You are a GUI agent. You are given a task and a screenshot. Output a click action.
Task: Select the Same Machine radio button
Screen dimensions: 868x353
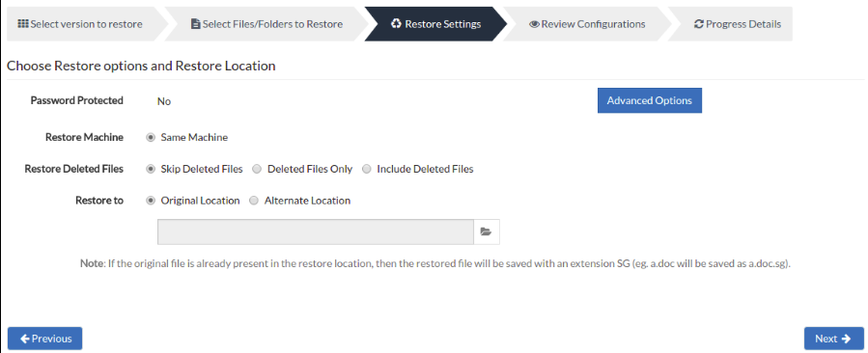pos(150,137)
